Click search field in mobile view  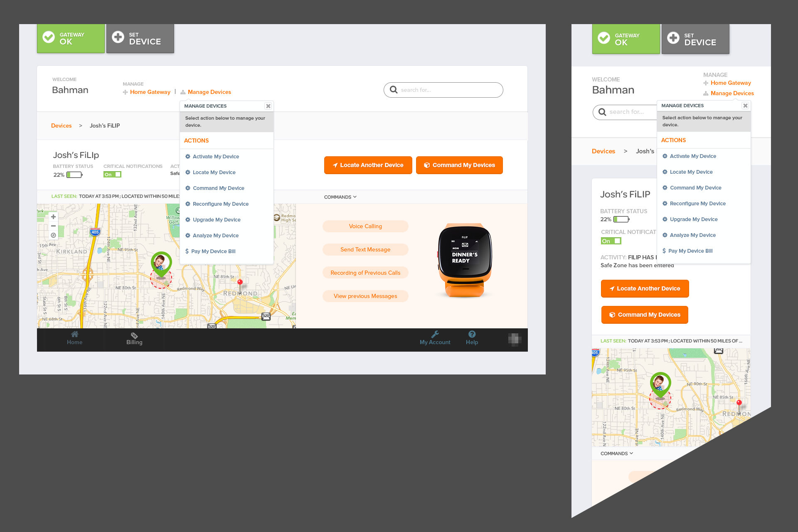pyautogui.click(x=626, y=112)
